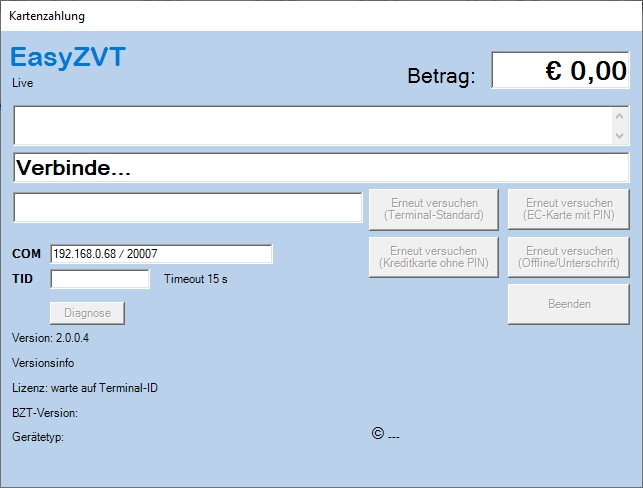Click the Version: 2.0.0.4 text
The height and width of the screenshot is (488, 643).
50,338
